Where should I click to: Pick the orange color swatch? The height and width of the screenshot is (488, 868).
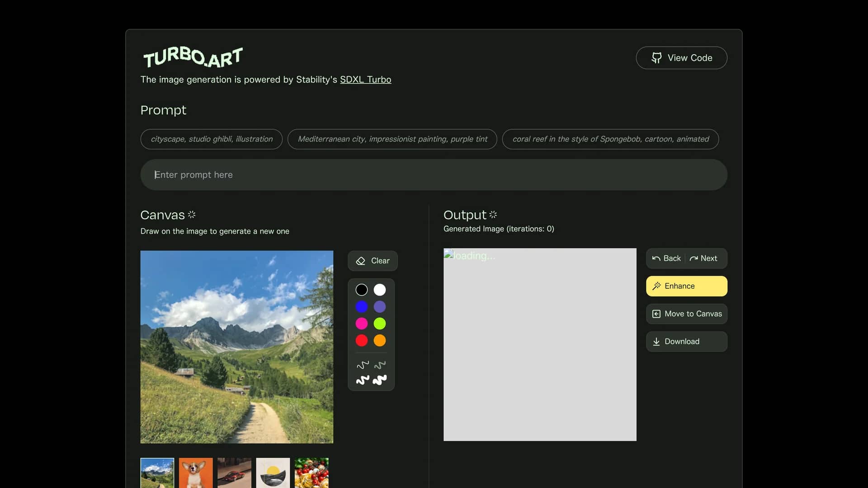click(x=380, y=340)
